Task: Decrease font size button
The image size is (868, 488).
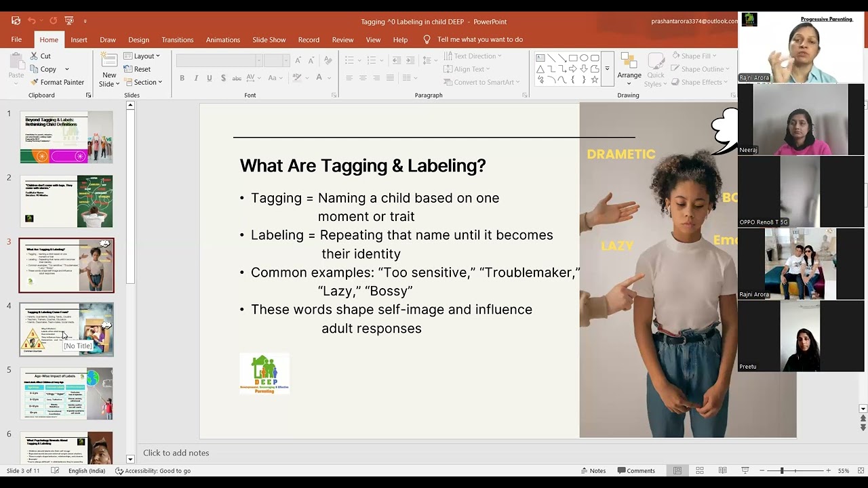Action: point(310,60)
